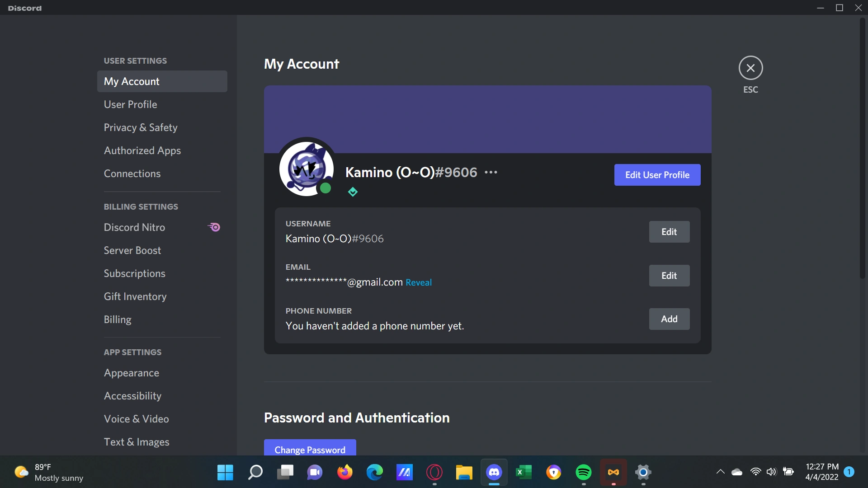Image resolution: width=868 pixels, height=488 pixels.
Task: Close settings using the ESC circle icon
Action: [x=750, y=68]
